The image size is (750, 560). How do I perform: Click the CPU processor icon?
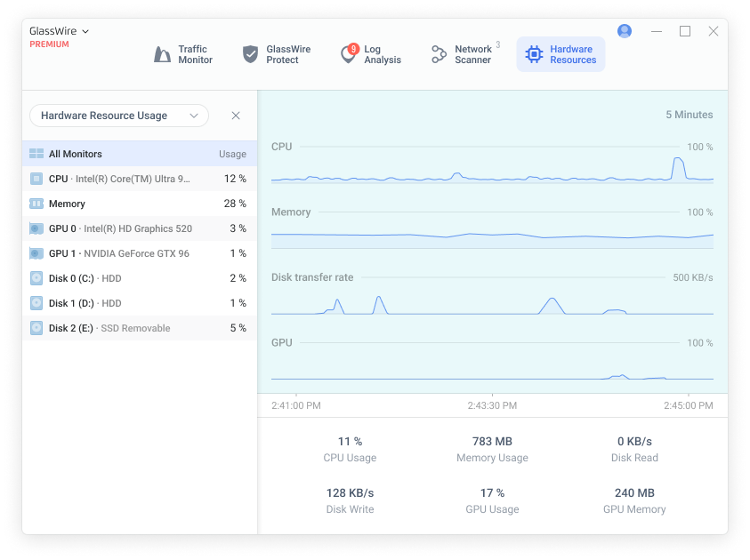coord(36,179)
